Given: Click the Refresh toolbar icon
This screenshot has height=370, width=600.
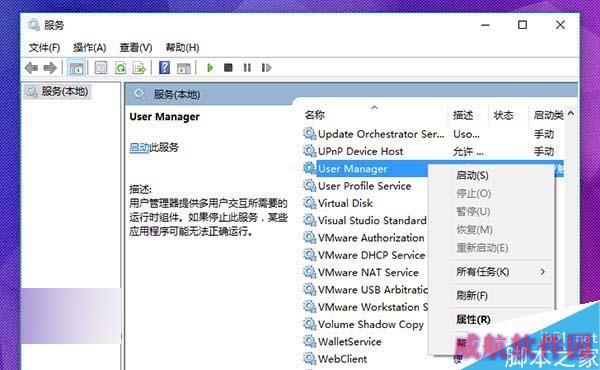Looking at the screenshot, I should point(121,68).
